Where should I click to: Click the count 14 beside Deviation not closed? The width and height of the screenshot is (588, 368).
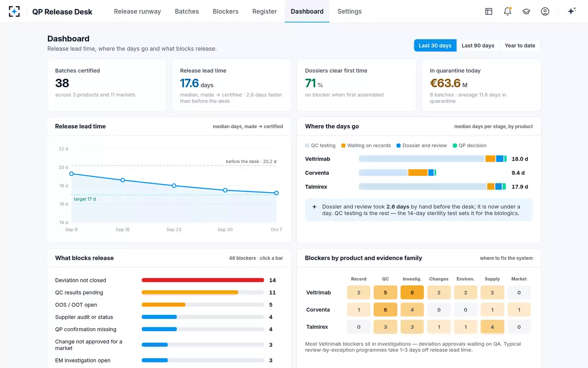click(x=272, y=280)
